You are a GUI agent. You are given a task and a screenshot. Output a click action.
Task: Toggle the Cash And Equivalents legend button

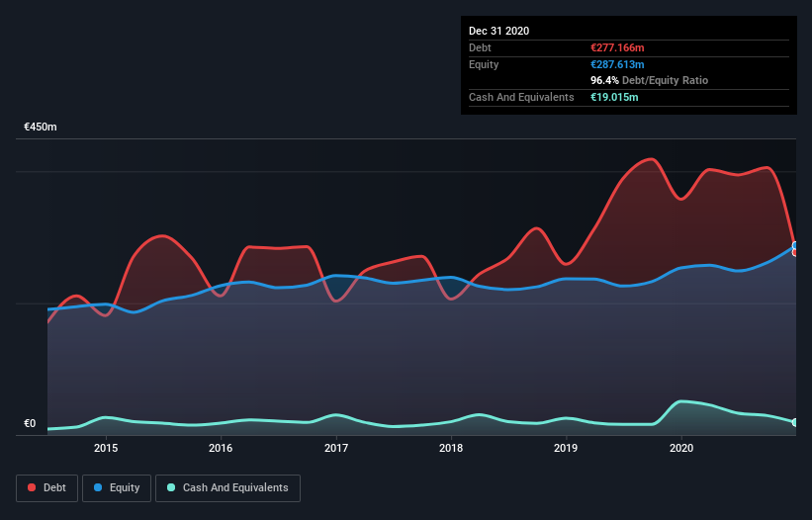click(227, 488)
